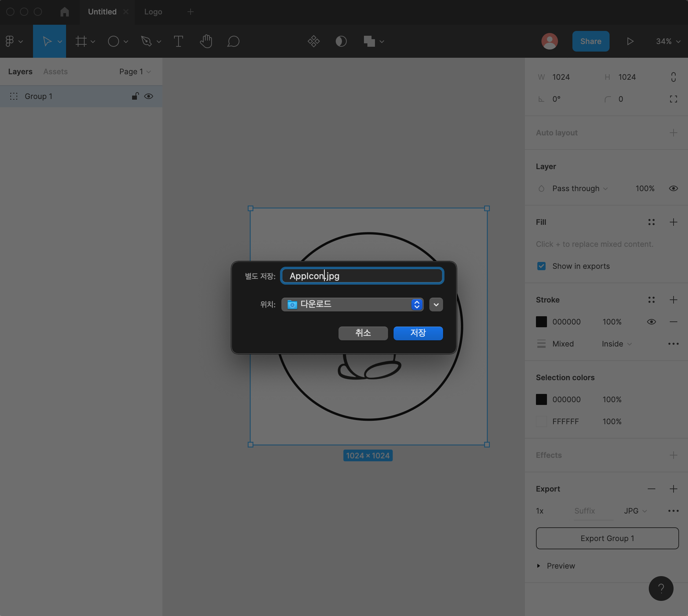Select the Text tool
The height and width of the screenshot is (616, 688).
click(x=178, y=41)
